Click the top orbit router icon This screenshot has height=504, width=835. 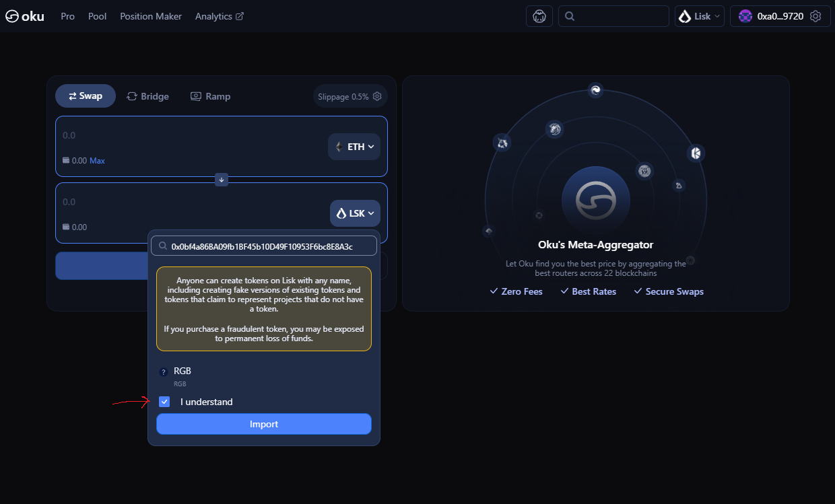pos(595,90)
